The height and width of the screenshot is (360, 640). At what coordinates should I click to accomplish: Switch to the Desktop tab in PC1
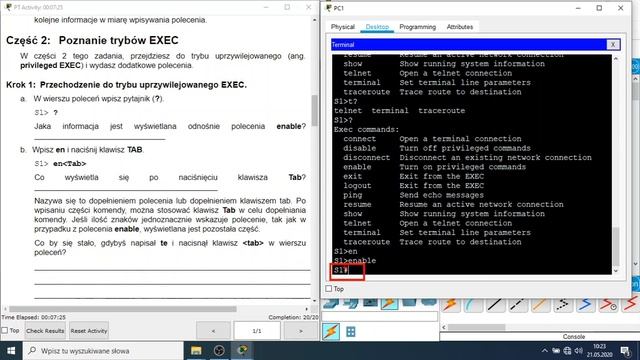377,27
